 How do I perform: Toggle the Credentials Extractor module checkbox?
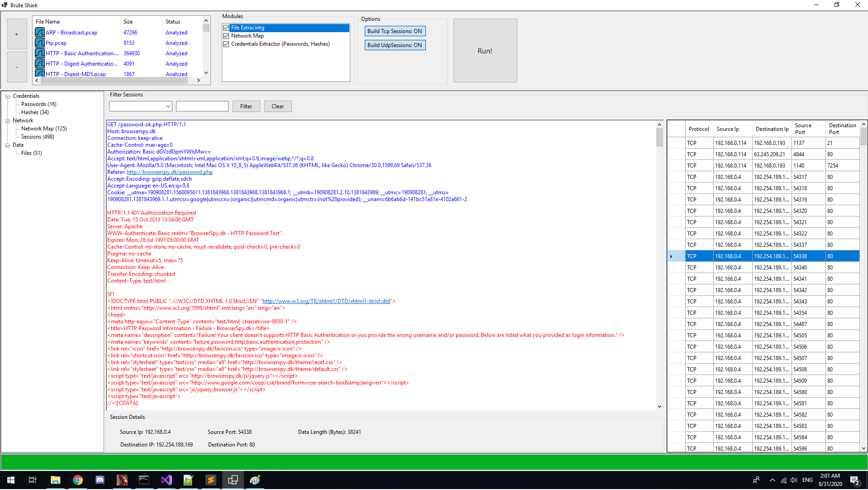[x=226, y=44]
